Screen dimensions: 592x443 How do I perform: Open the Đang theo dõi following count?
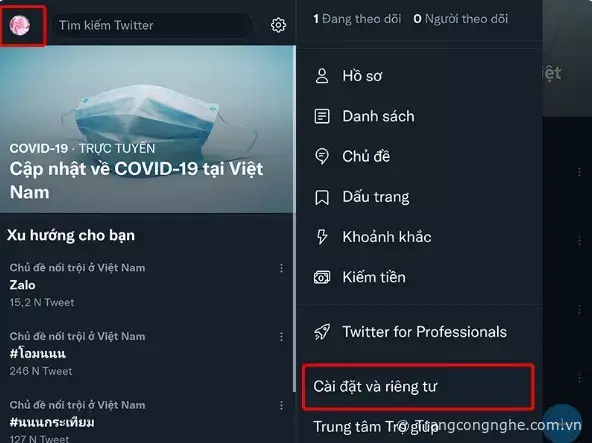click(x=357, y=19)
